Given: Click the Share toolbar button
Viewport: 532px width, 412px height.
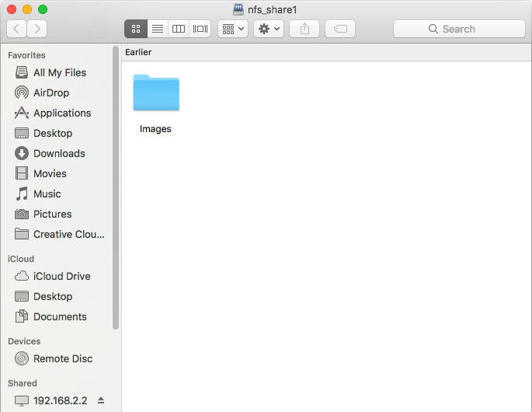Looking at the screenshot, I should coord(304,29).
